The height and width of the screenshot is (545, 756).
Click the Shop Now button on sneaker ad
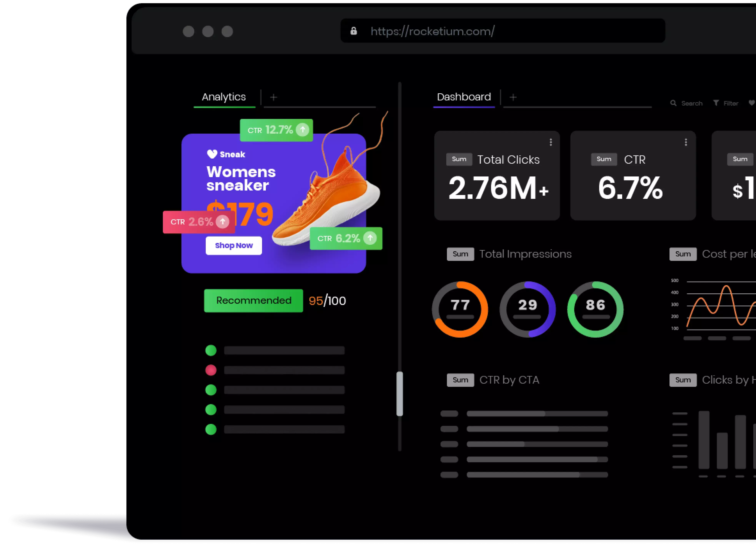234,245
